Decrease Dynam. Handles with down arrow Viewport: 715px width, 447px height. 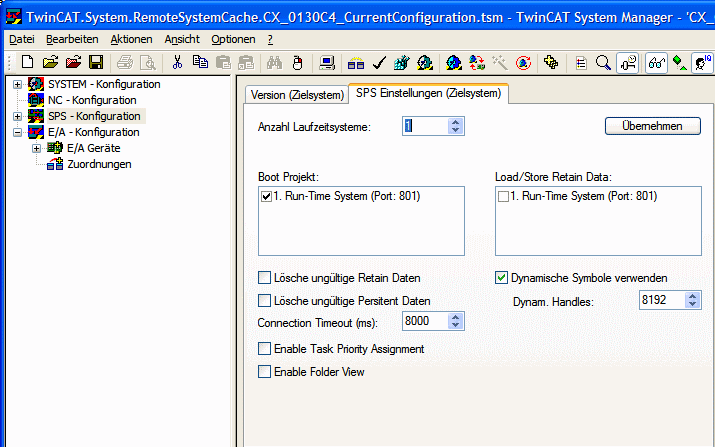coord(693,304)
